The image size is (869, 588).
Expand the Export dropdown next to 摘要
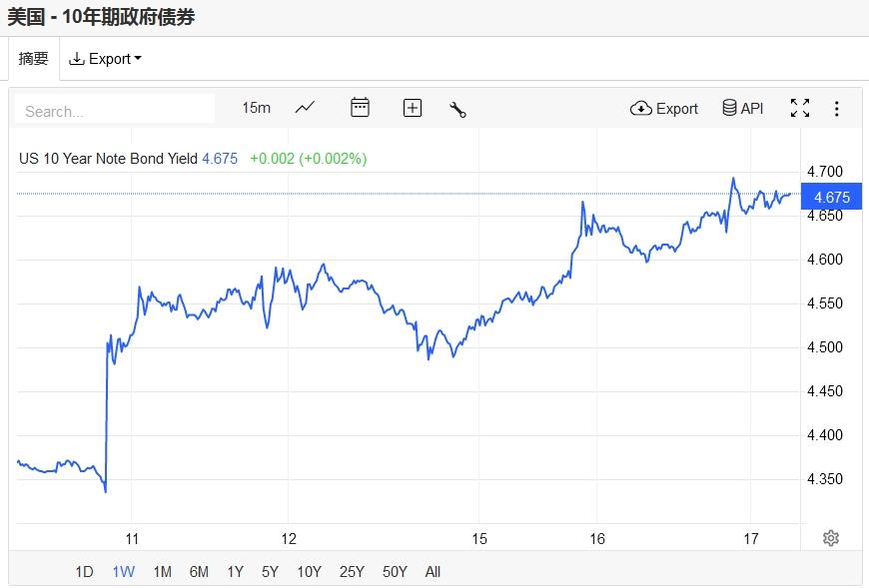coord(105,59)
